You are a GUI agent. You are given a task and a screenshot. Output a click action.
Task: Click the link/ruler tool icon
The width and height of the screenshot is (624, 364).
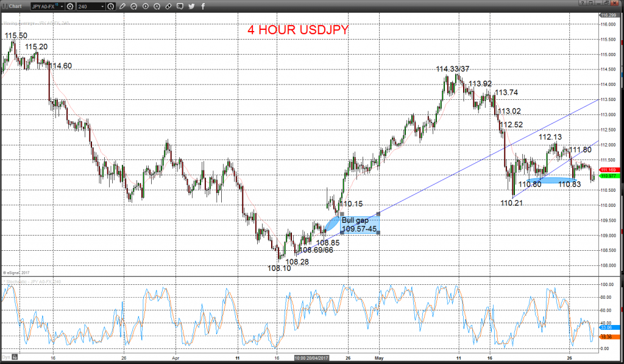tap(168, 6)
